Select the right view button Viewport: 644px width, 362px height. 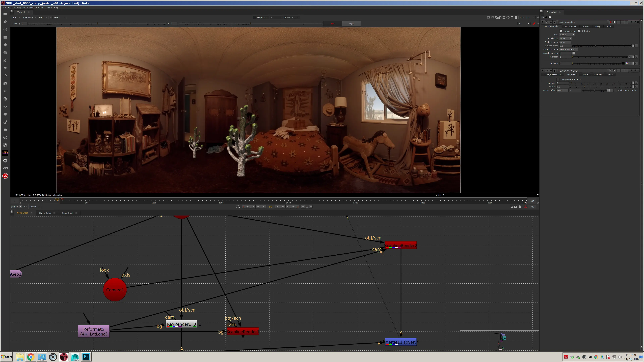tap(352, 23)
